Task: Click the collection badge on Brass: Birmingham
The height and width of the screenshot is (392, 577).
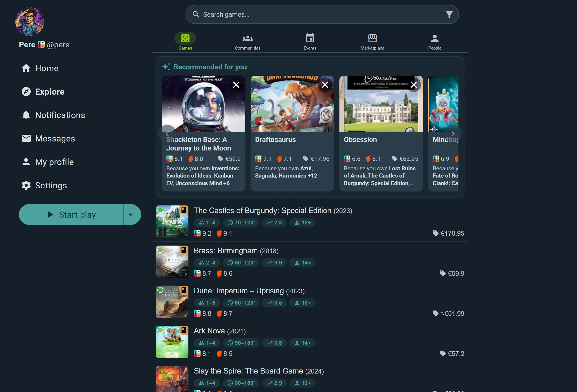Action: (184, 250)
